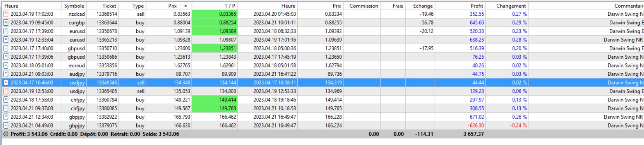Click the close time 2023.04.20 01:45:03
Screen dimensions: 644x145
275,14
